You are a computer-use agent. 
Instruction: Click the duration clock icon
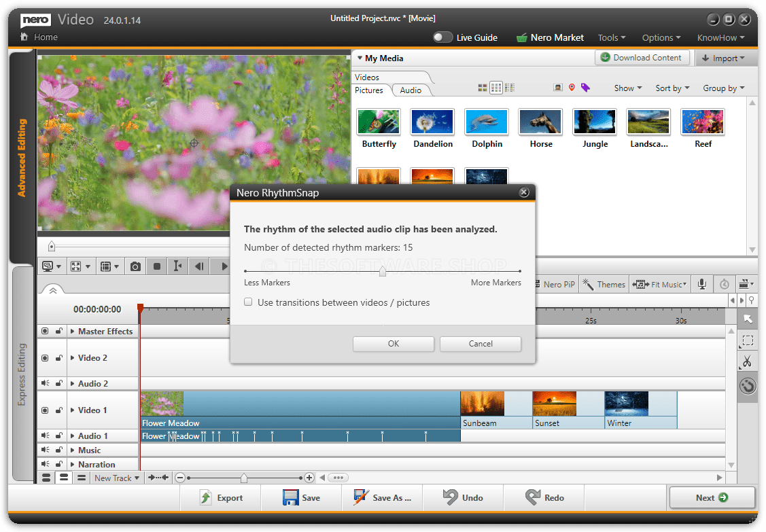pyautogui.click(x=725, y=284)
